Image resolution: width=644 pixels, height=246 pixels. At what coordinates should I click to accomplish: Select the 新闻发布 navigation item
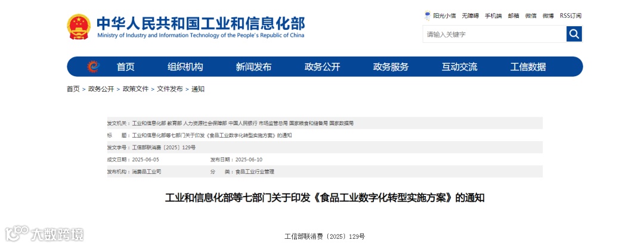point(254,67)
